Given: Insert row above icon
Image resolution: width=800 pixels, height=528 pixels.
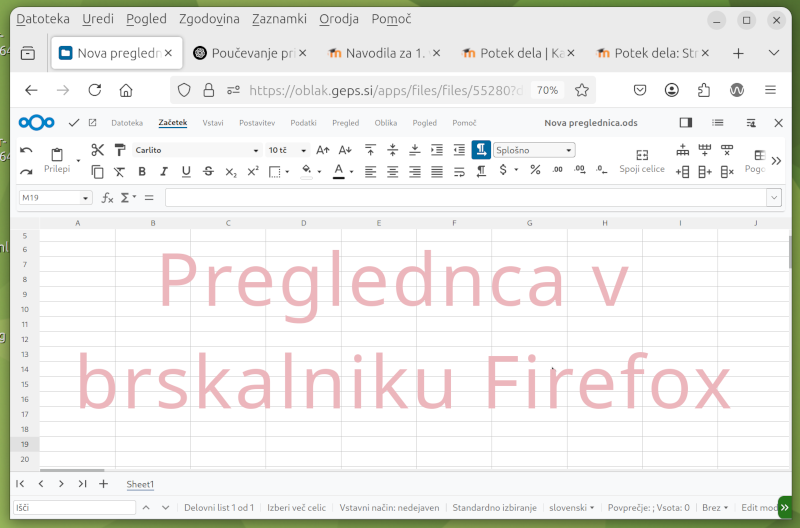Looking at the screenshot, I should (x=683, y=150).
